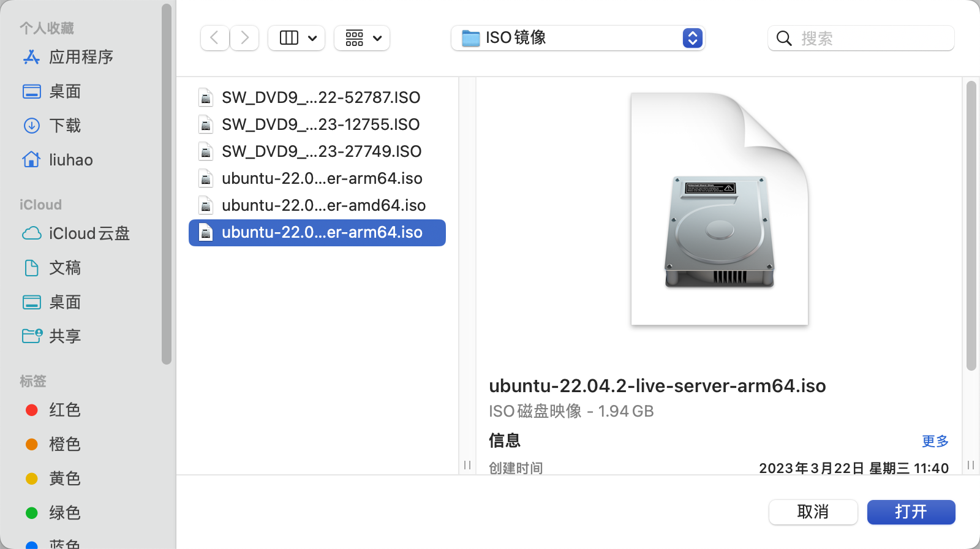
Task: Click the file column resize handle
Action: (467, 465)
